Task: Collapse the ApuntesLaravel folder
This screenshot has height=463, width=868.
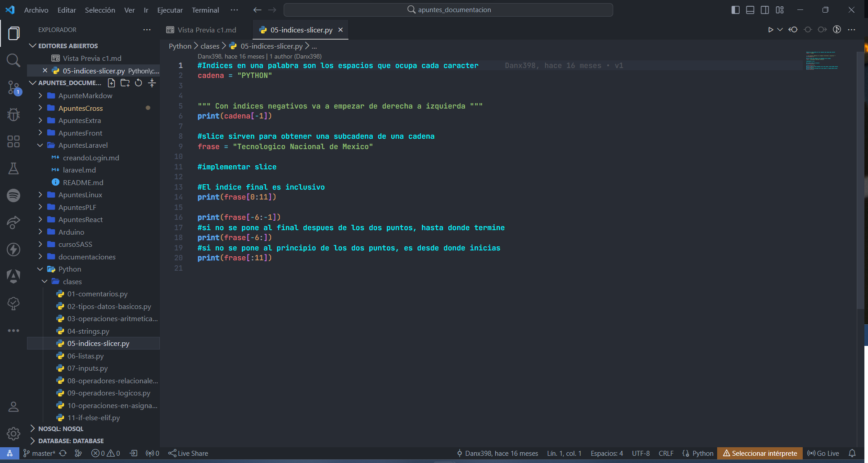Action: tap(83, 145)
